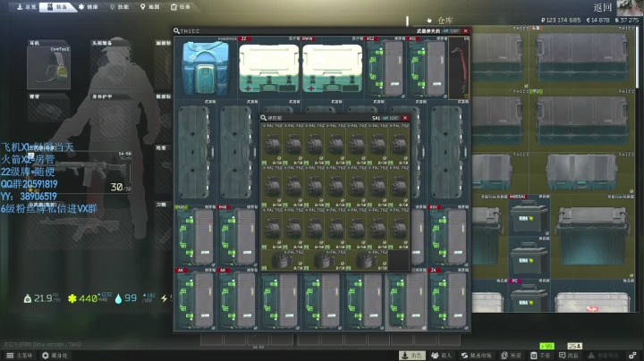Open the medicine case tagged RWW

pyautogui.click(x=332, y=67)
